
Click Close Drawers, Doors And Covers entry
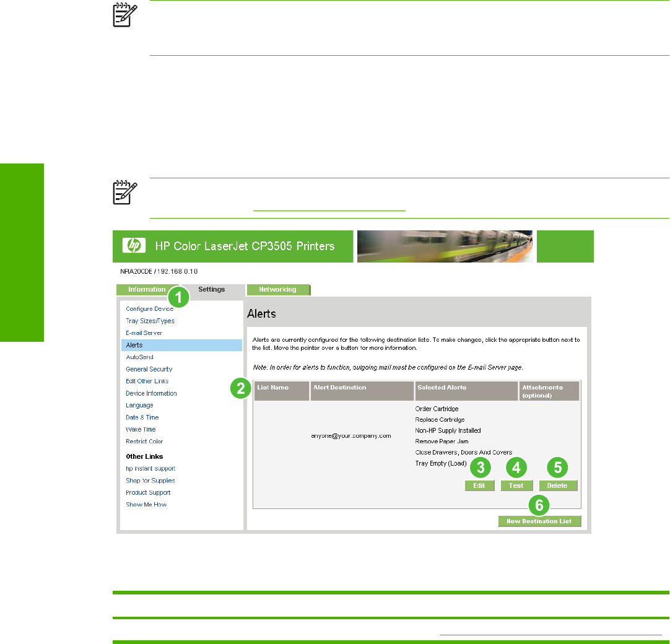point(464,453)
